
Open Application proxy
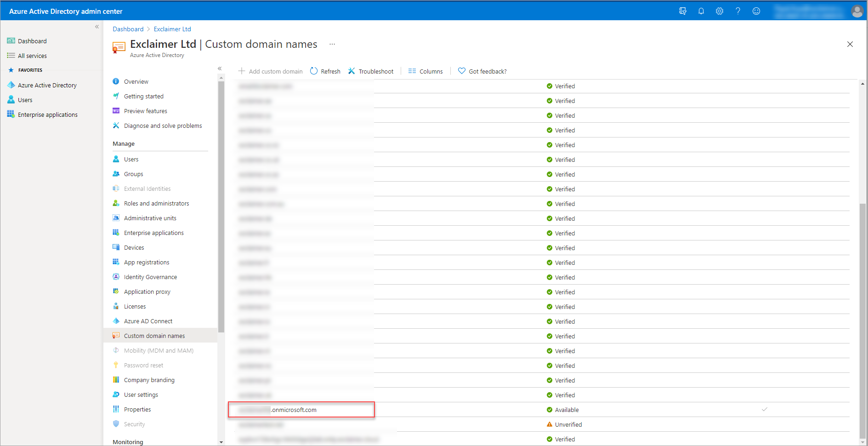coord(147,292)
